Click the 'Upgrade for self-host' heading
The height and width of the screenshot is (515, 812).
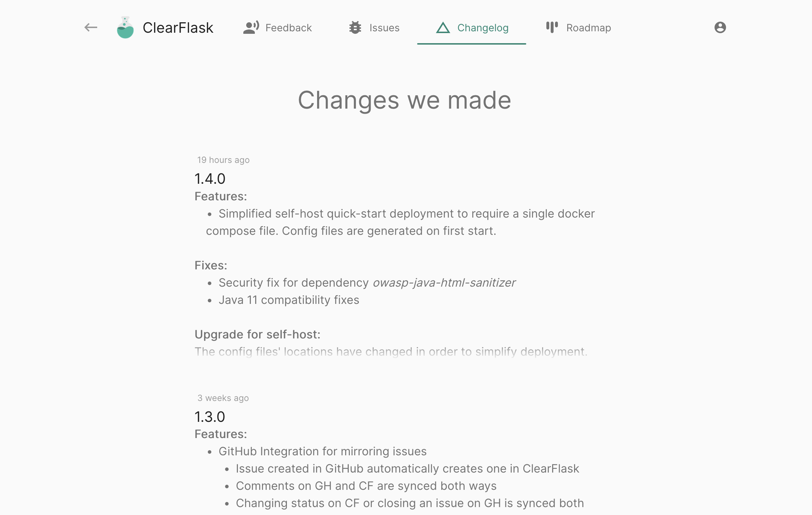pyautogui.click(x=257, y=334)
